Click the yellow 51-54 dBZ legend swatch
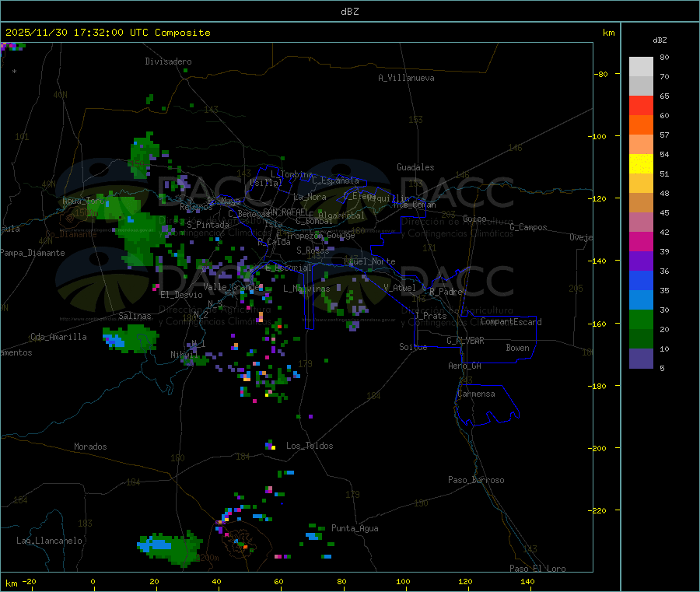Screen dimensions: 700x592 click(641, 164)
